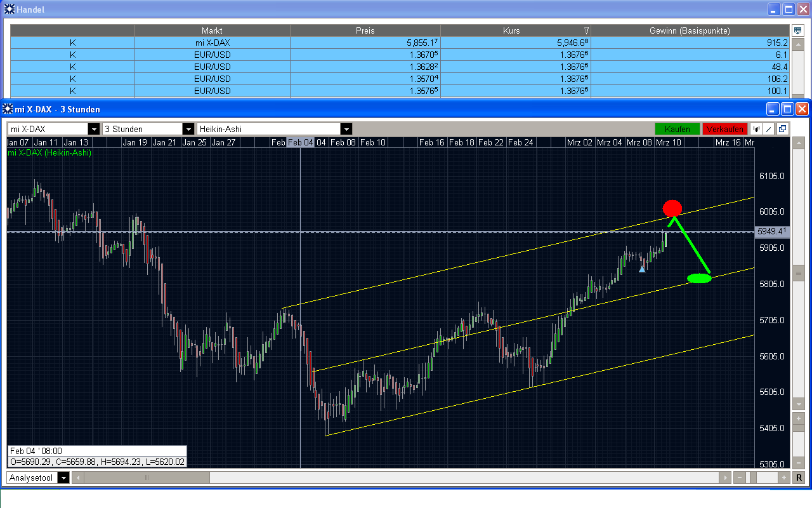
Task: Sort by the Markt column header
Action: pos(212,30)
